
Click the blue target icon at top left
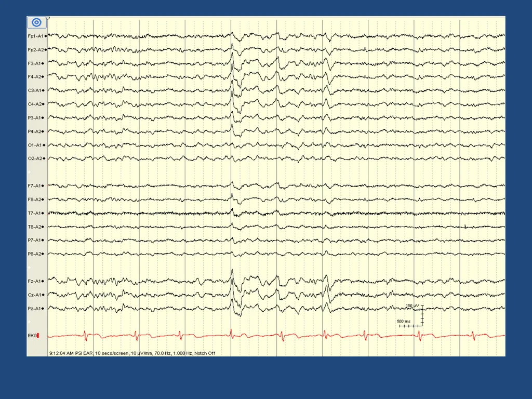click(x=36, y=22)
